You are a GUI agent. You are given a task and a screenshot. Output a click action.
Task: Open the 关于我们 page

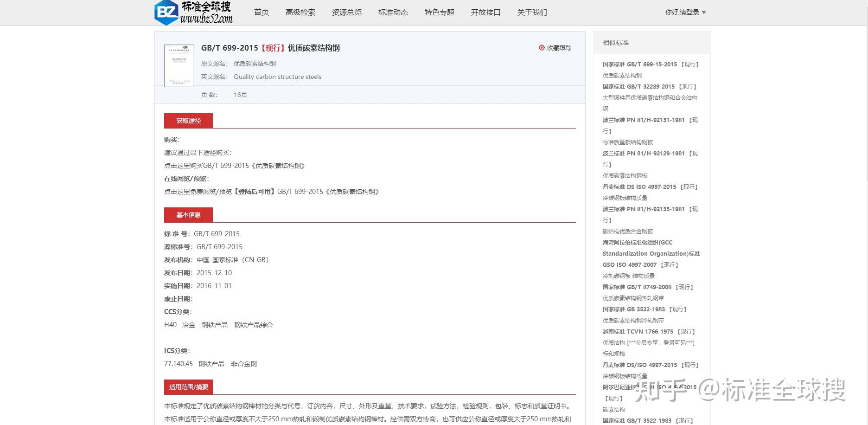pos(532,13)
